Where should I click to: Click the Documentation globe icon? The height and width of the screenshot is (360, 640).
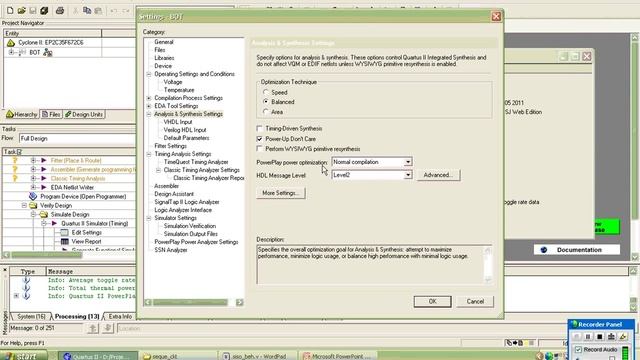[x=544, y=250]
